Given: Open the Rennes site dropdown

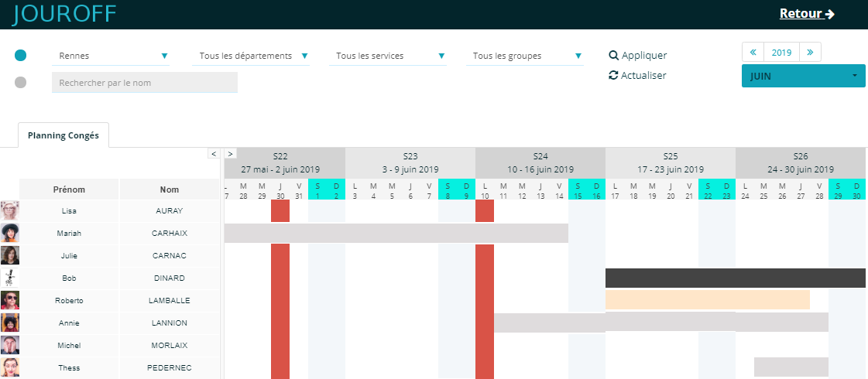Looking at the screenshot, I should click(111, 56).
